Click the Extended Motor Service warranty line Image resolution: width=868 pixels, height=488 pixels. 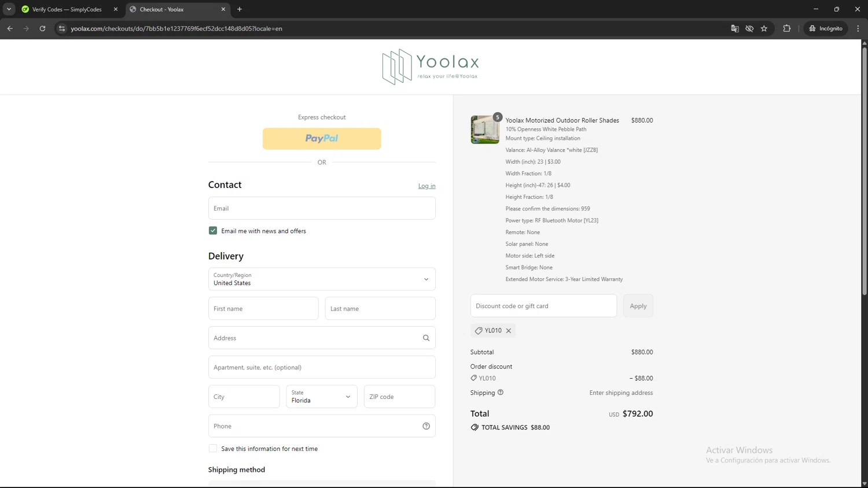pos(564,279)
